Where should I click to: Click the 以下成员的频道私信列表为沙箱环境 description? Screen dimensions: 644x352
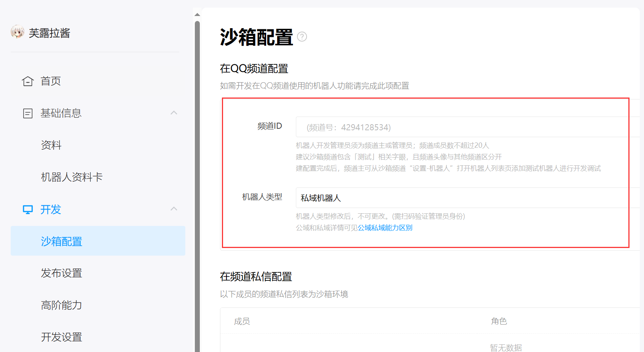click(x=284, y=294)
